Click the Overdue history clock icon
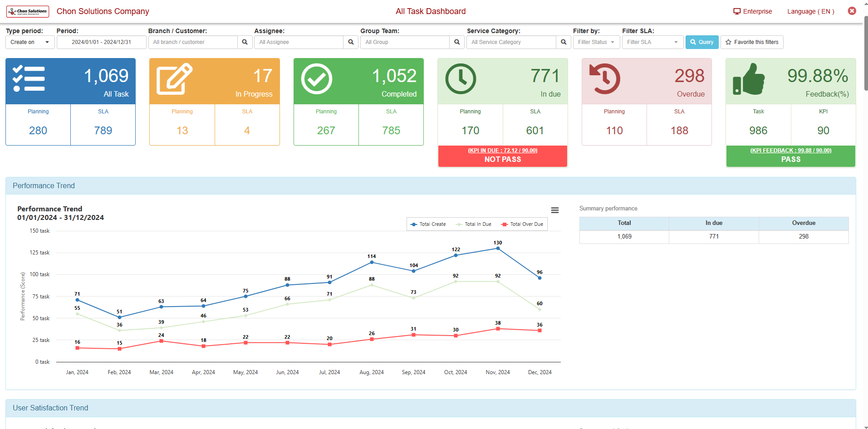 604,79
